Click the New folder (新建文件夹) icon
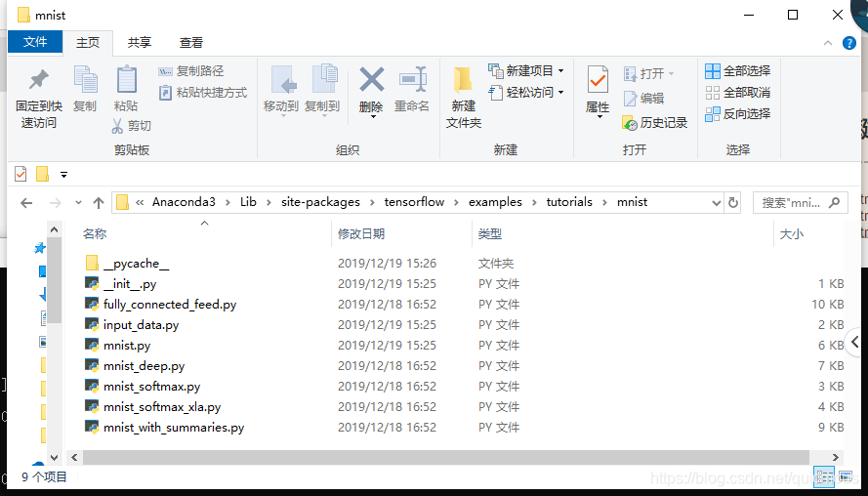 [463, 80]
